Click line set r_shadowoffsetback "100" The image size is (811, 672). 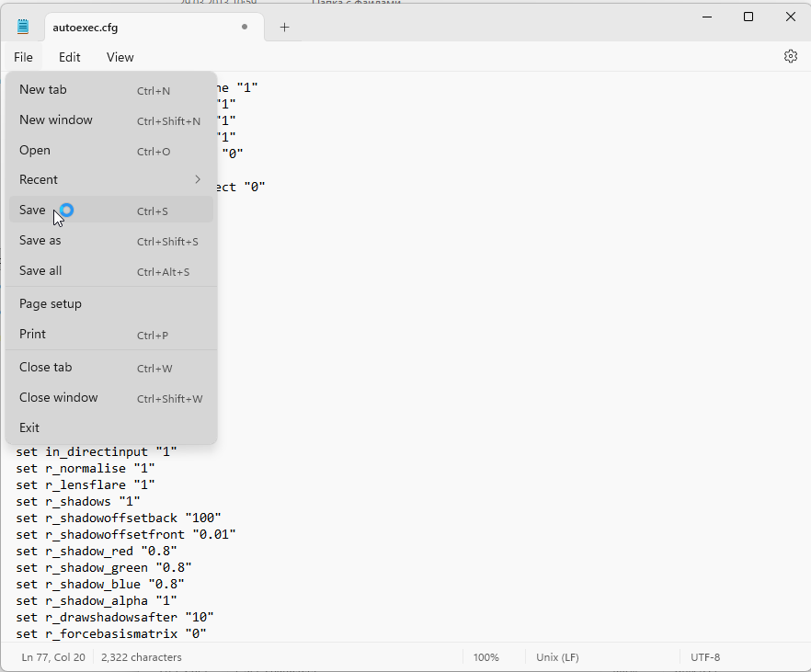[119, 518]
